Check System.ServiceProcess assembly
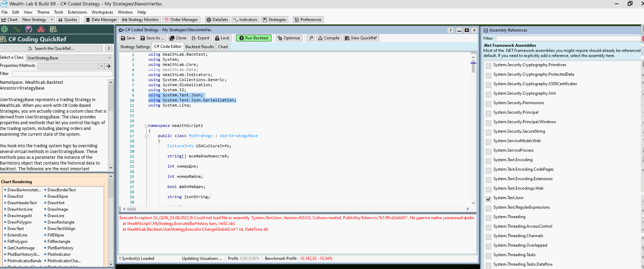This screenshot has height=269, width=644. coord(488,151)
